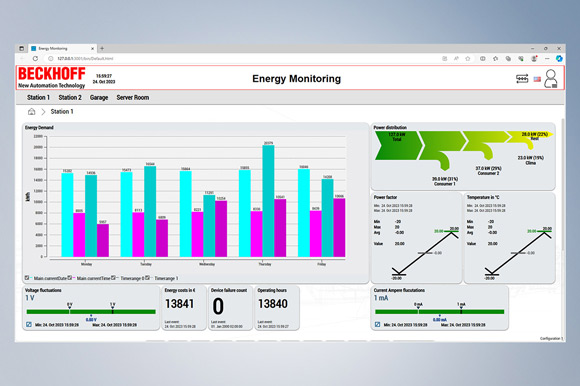Click the BECKHOFF logo

tap(52, 77)
